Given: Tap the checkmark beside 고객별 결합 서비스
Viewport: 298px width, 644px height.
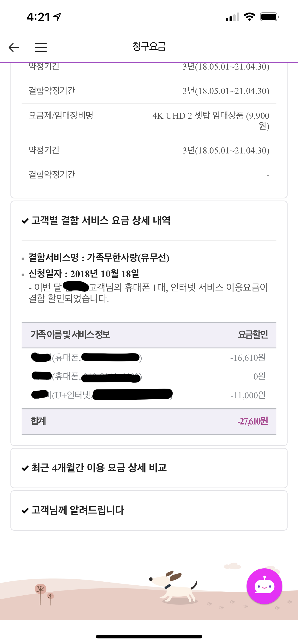Looking at the screenshot, I should (25, 221).
